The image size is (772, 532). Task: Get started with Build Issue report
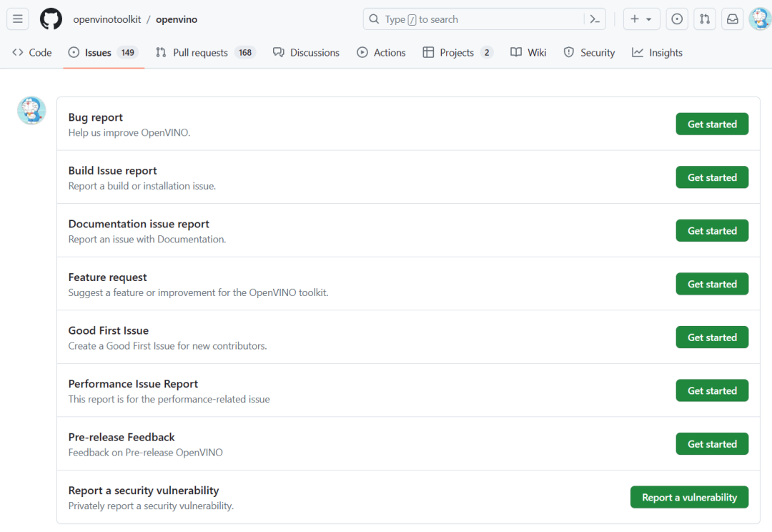712,177
